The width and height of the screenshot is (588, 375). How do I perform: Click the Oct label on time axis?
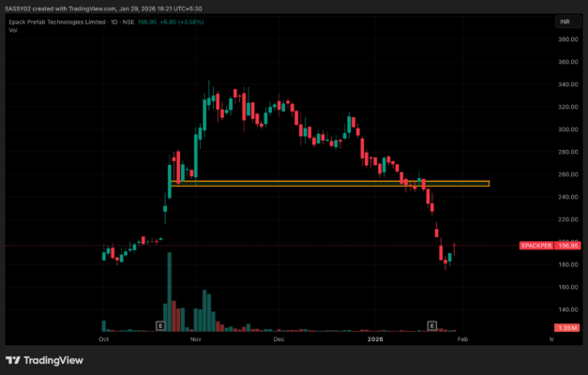click(x=104, y=339)
